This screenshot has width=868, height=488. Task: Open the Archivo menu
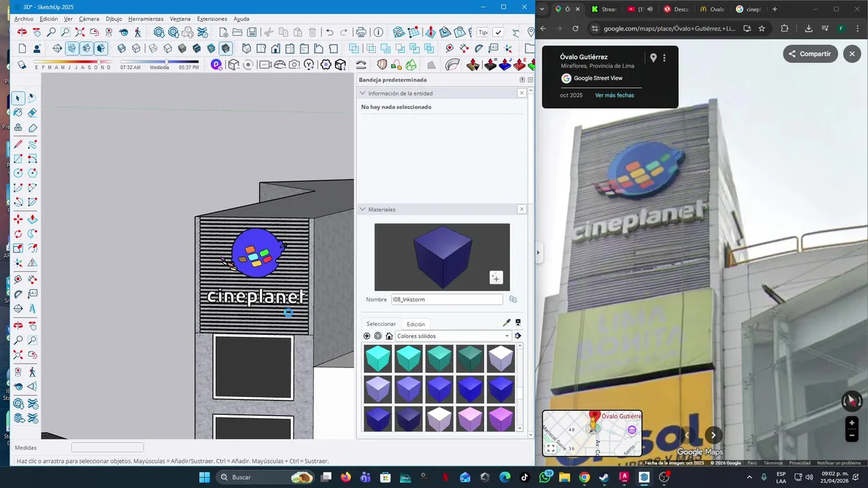(24, 19)
